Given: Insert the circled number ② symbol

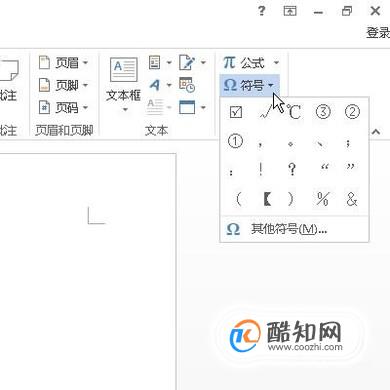Looking at the screenshot, I should [352, 112].
